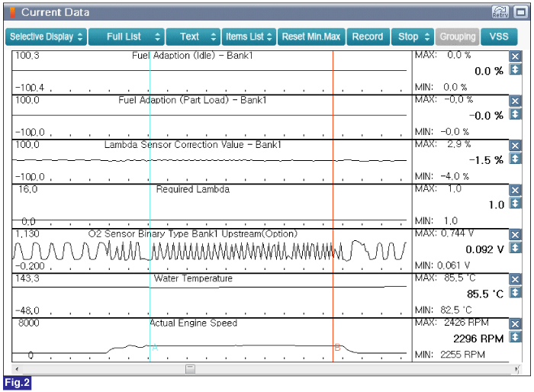
Task: Click scrollbar left arrow
Action: 17,369
